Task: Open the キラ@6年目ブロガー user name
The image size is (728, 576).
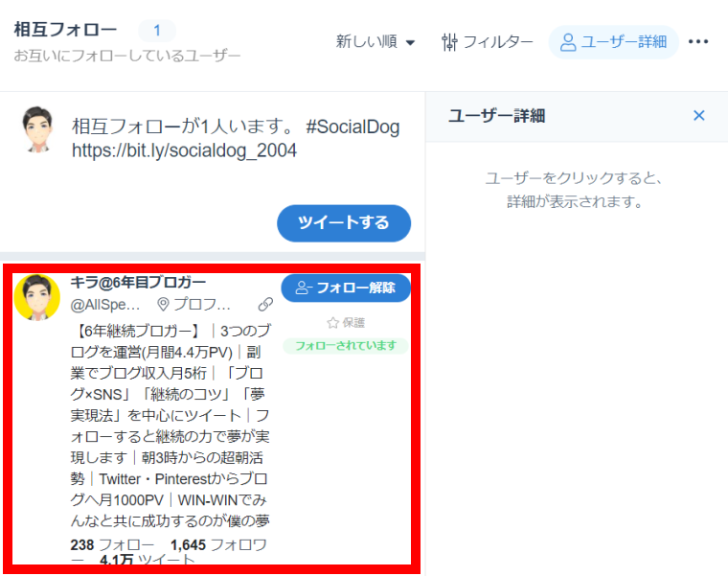Action: pyautogui.click(x=138, y=282)
